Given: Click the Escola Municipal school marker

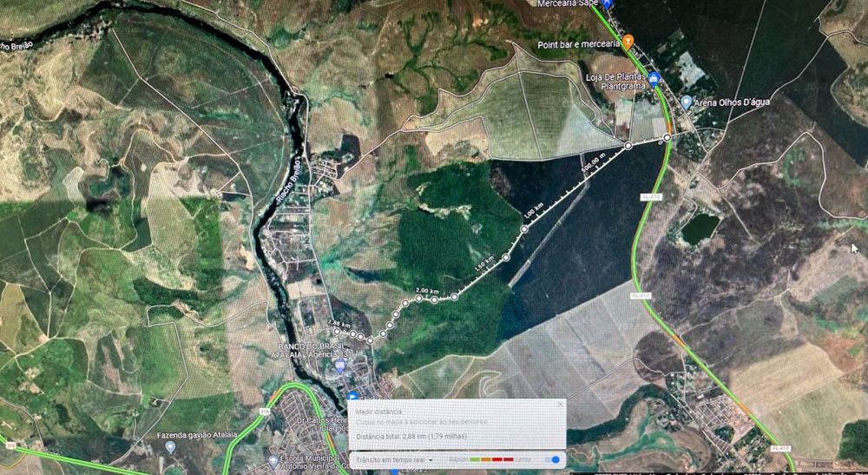Looking at the screenshot, I should (273, 461).
